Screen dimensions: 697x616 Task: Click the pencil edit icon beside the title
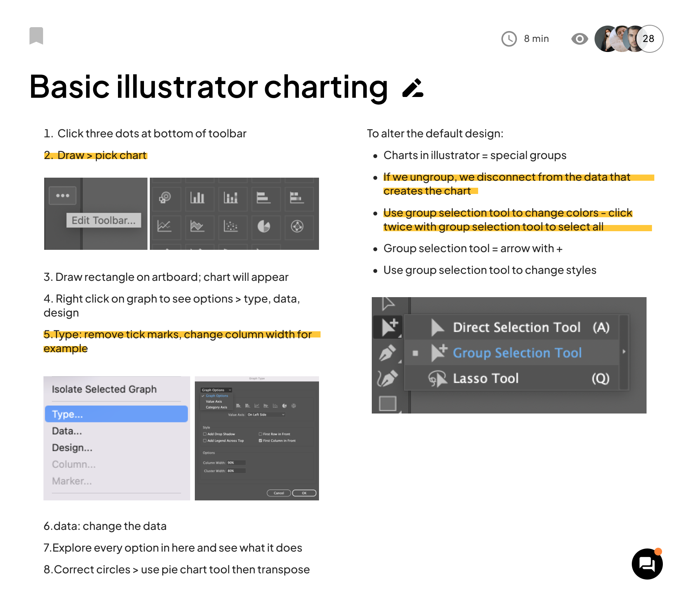tap(413, 88)
